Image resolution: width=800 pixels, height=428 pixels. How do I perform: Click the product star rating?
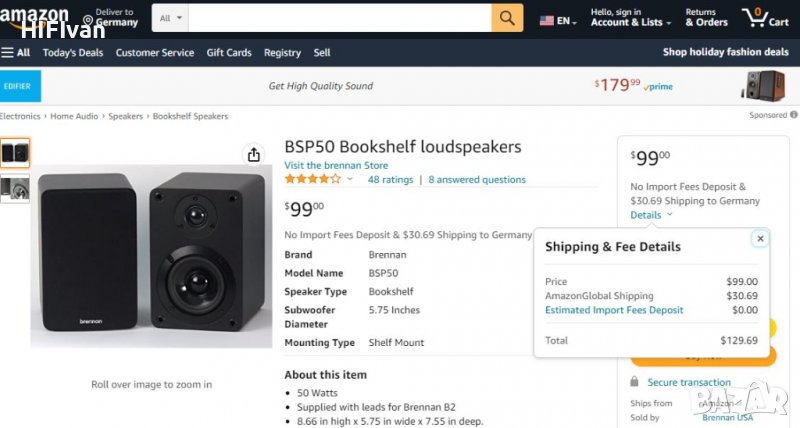[312, 180]
